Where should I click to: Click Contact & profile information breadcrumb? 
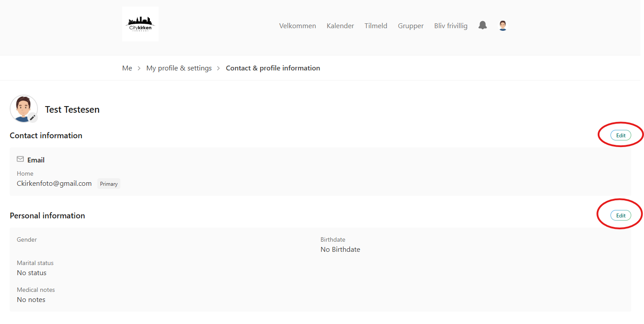[x=273, y=68]
